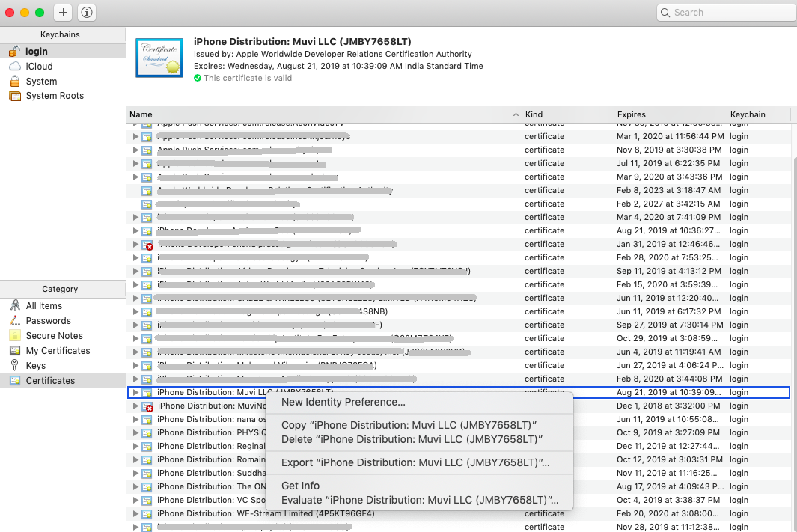The image size is (797, 532).
Task: Click the "Issued by: Apple Worldwide Developer Relations" line
Action: [x=333, y=55]
